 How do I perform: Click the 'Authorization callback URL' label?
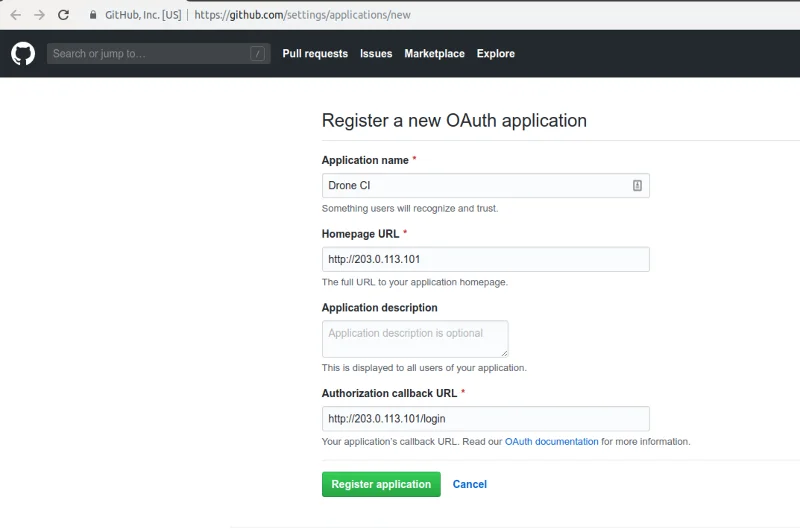click(x=389, y=393)
